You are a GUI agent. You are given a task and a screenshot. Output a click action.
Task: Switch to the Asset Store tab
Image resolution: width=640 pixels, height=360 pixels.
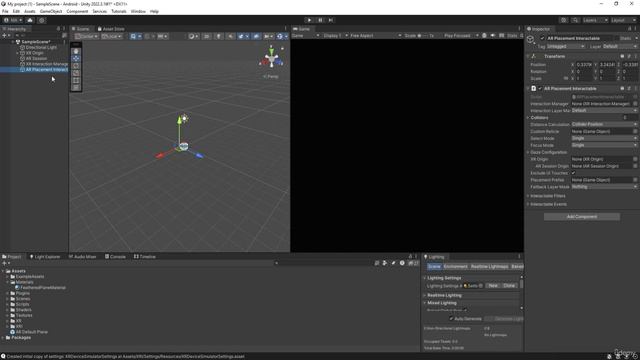(111, 29)
